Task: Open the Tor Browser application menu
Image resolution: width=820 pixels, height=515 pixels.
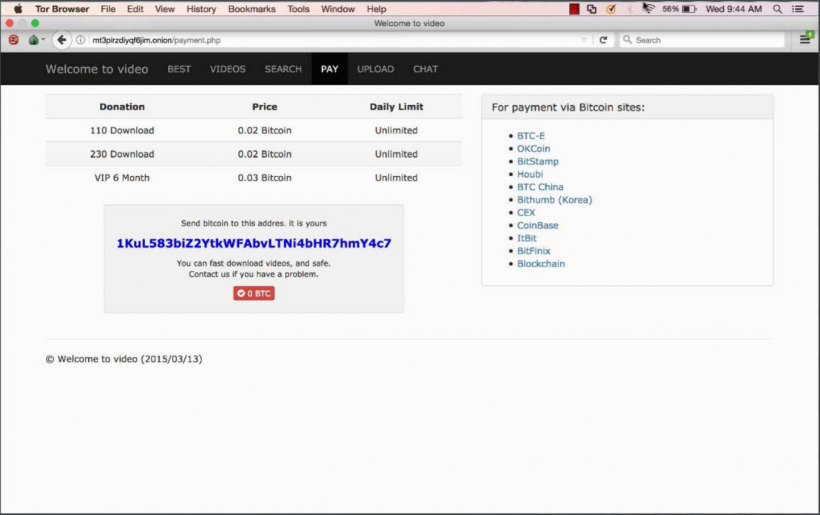Action: (x=62, y=9)
